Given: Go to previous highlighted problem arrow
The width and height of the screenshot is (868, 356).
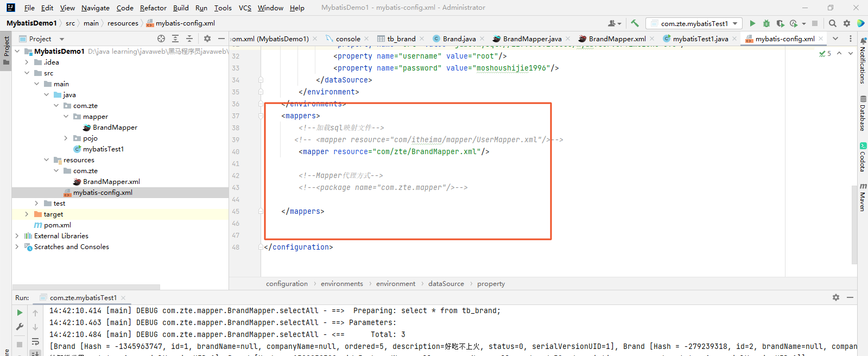Looking at the screenshot, I should 839,53.
